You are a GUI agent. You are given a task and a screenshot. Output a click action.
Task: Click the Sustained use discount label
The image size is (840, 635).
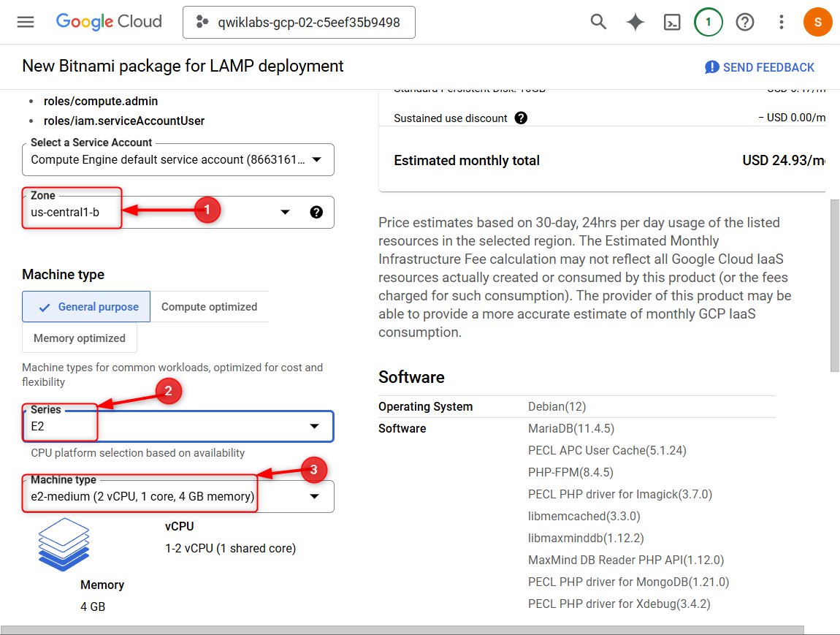pyautogui.click(x=451, y=118)
